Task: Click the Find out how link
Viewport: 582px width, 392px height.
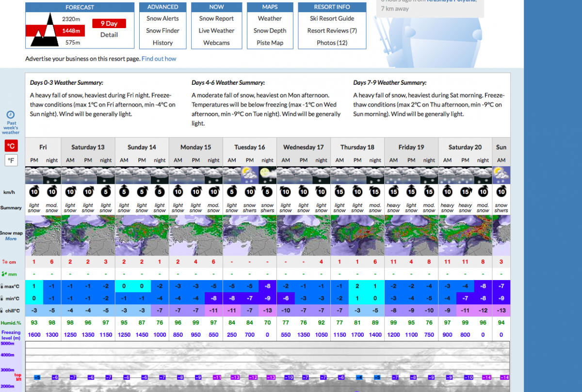Action: click(x=159, y=59)
